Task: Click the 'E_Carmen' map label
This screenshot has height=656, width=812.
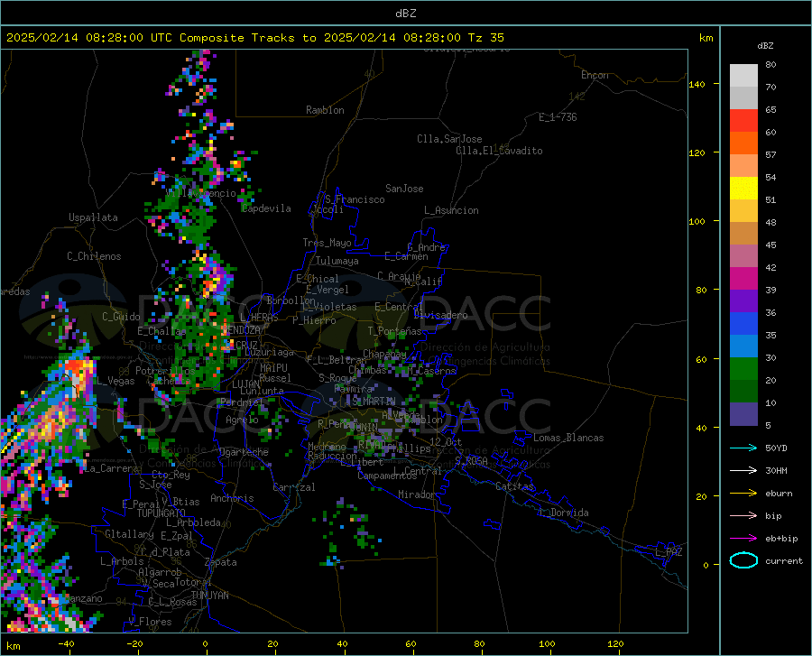Action: pos(406,256)
